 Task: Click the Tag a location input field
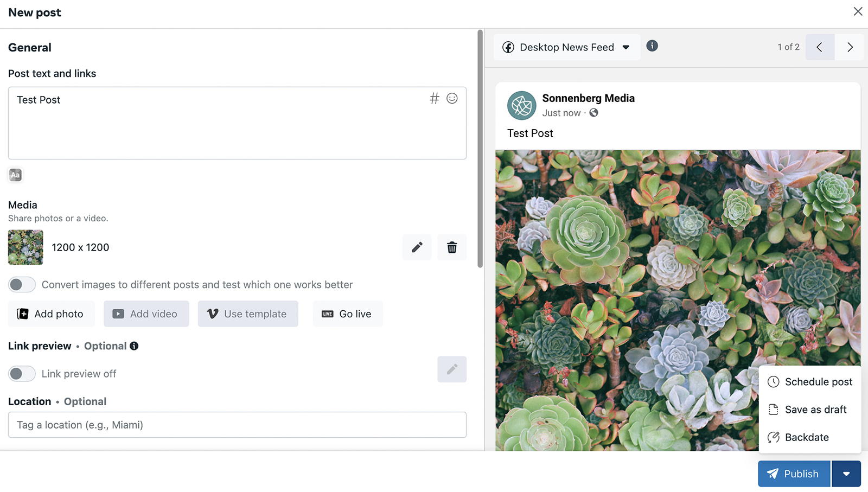(x=237, y=425)
